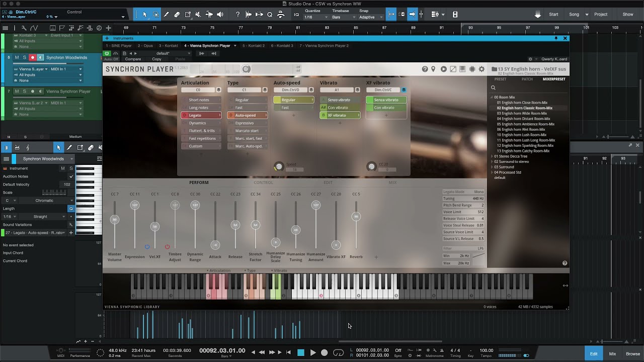The width and height of the screenshot is (644, 362).
Task: Toggle record arm on Synchron Woodwinds
Action: point(32,57)
